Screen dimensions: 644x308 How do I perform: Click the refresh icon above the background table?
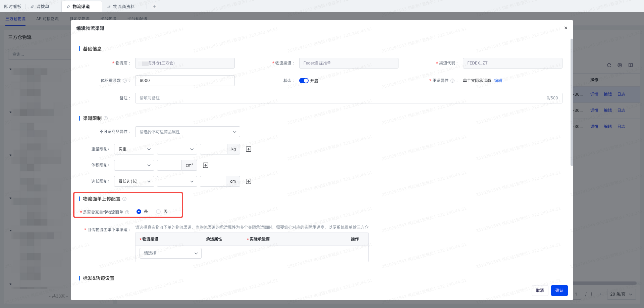[x=609, y=65]
